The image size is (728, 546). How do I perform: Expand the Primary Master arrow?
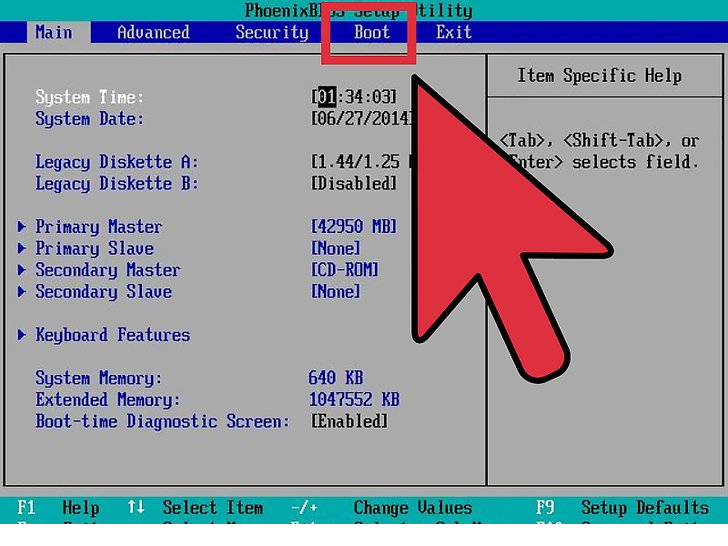tap(21, 227)
